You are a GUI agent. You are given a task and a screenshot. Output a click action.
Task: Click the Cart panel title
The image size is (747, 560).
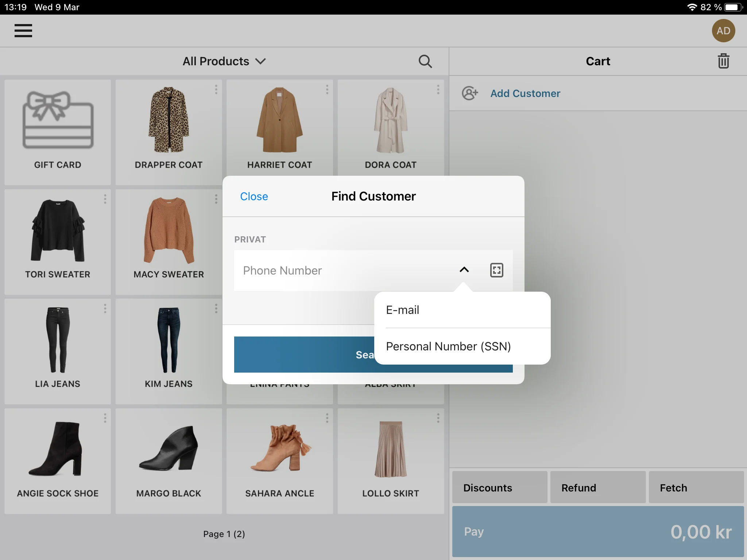pyautogui.click(x=598, y=61)
